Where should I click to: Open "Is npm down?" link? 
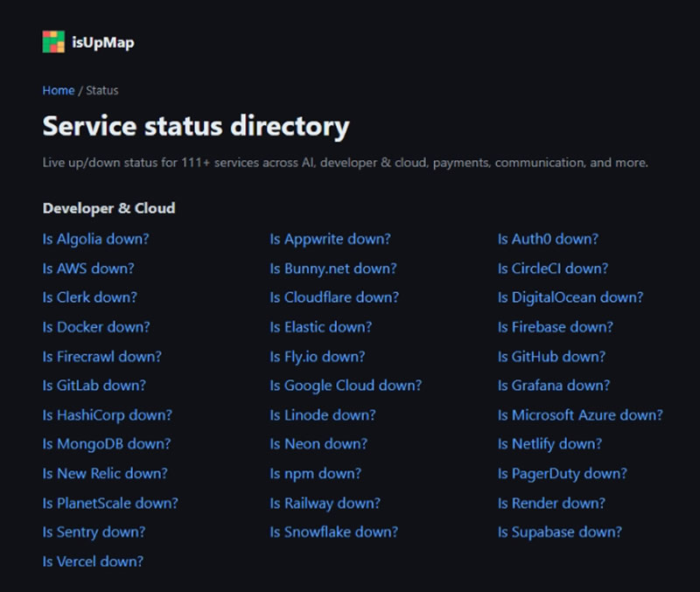pos(315,473)
